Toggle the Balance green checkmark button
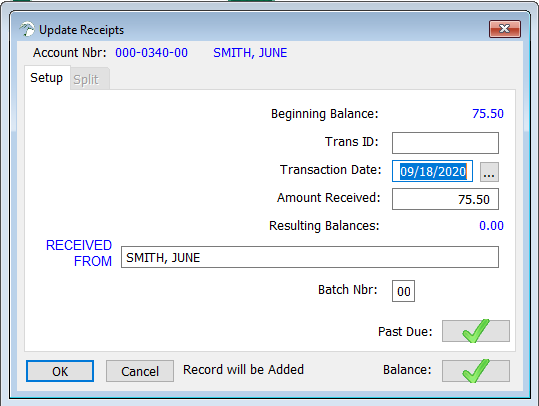 pyautogui.click(x=476, y=371)
